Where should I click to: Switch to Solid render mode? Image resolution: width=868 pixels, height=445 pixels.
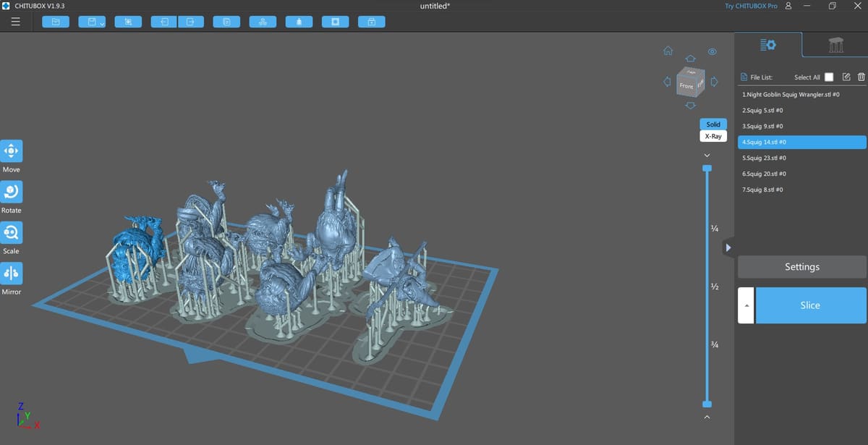(713, 124)
